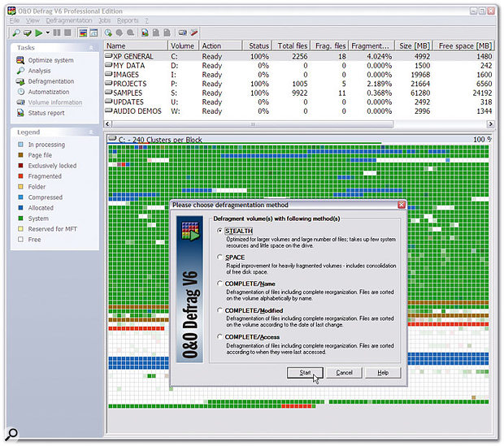The width and height of the screenshot is (504, 446).
Task: Click the blue Allocated legend swatch
Action: point(20,208)
